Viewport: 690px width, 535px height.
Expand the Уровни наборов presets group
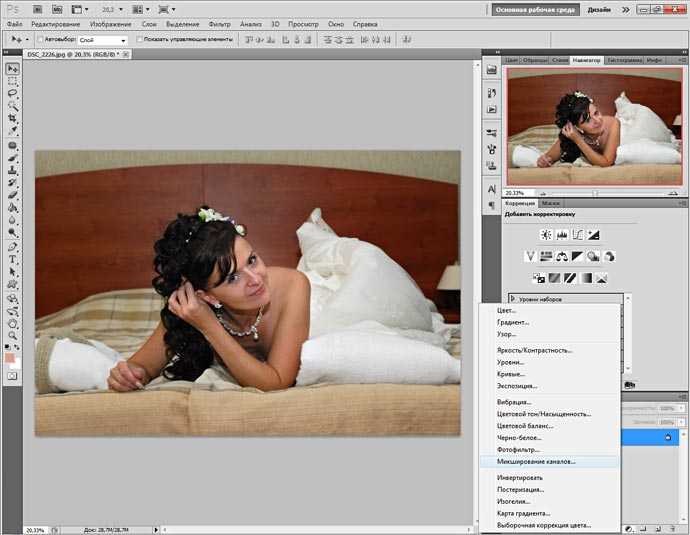tap(513, 299)
